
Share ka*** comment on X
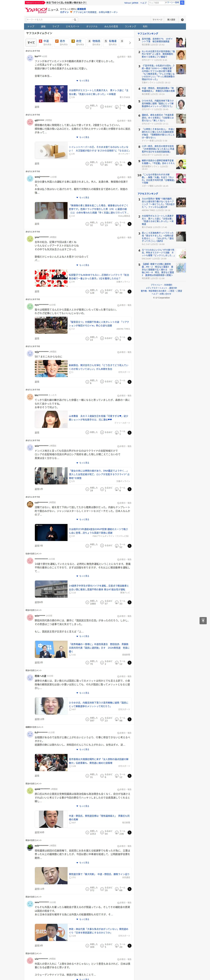(130, 107)
